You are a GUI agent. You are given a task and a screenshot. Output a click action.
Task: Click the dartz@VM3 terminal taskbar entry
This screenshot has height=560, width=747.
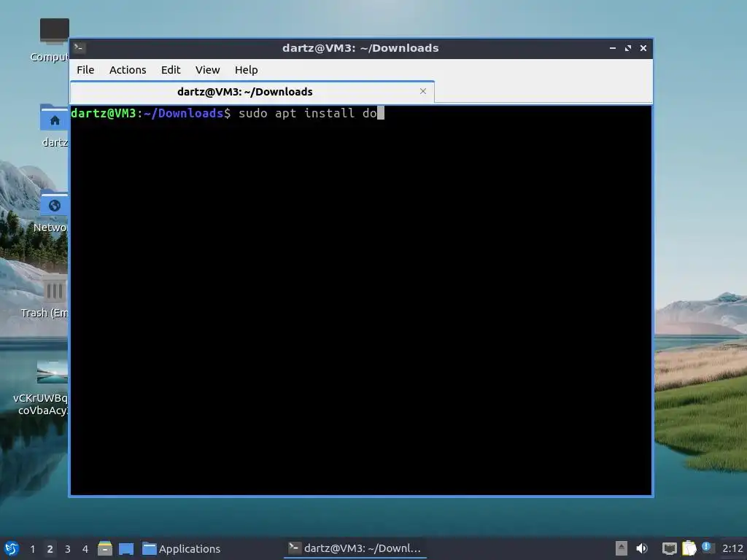[x=355, y=548]
